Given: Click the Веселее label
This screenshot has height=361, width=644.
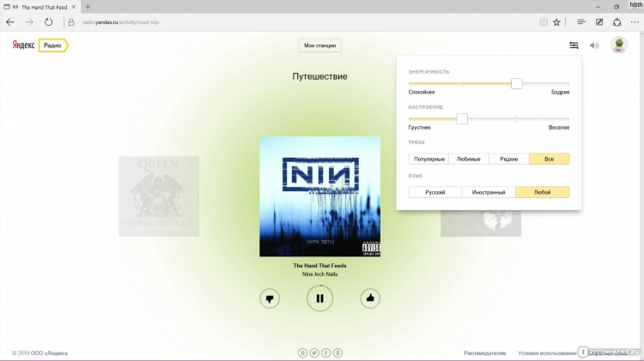Looking at the screenshot, I should point(559,128).
